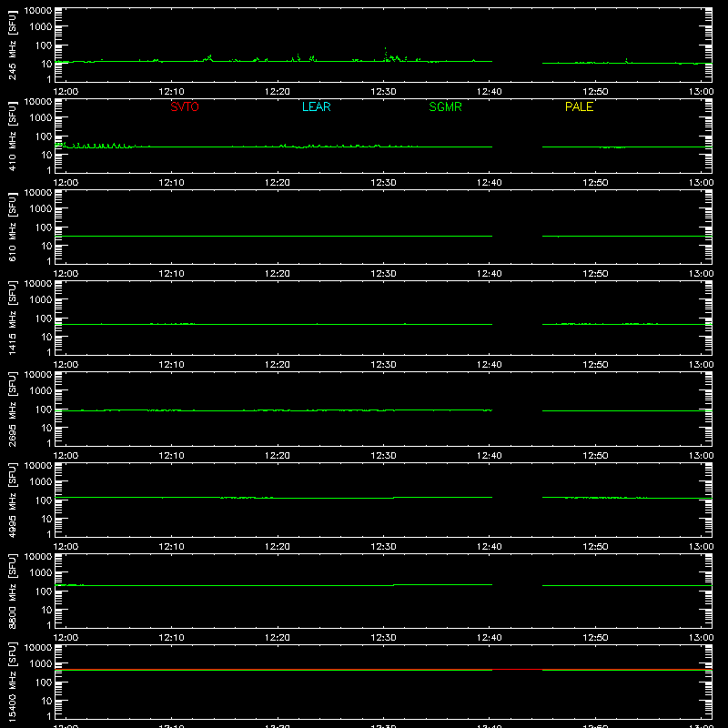Click the tallest burst spike near 12:30 in 245 MHz plot

coord(385,54)
